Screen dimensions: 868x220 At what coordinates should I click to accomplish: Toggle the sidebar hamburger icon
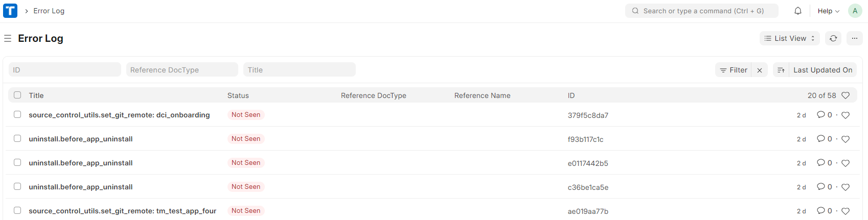click(x=8, y=38)
